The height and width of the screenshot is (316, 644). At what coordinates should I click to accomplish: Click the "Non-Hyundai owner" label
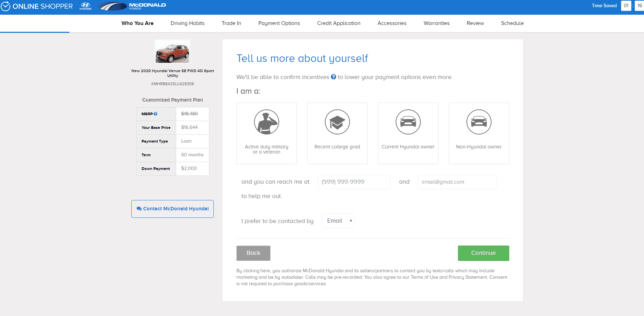[479, 147]
